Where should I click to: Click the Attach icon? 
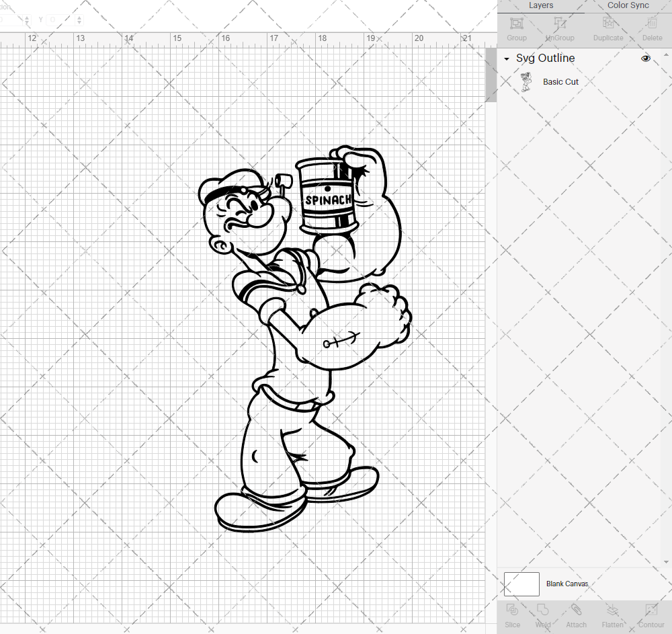[x=576, y=615]
